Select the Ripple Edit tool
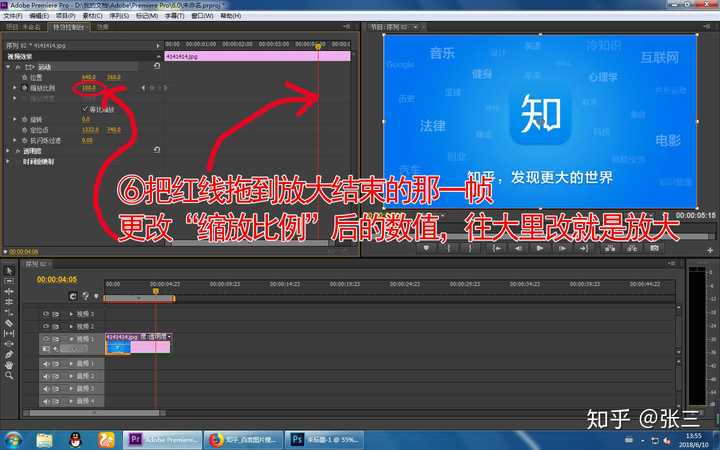Screen dimensions: 720x450 pos(9,292)
